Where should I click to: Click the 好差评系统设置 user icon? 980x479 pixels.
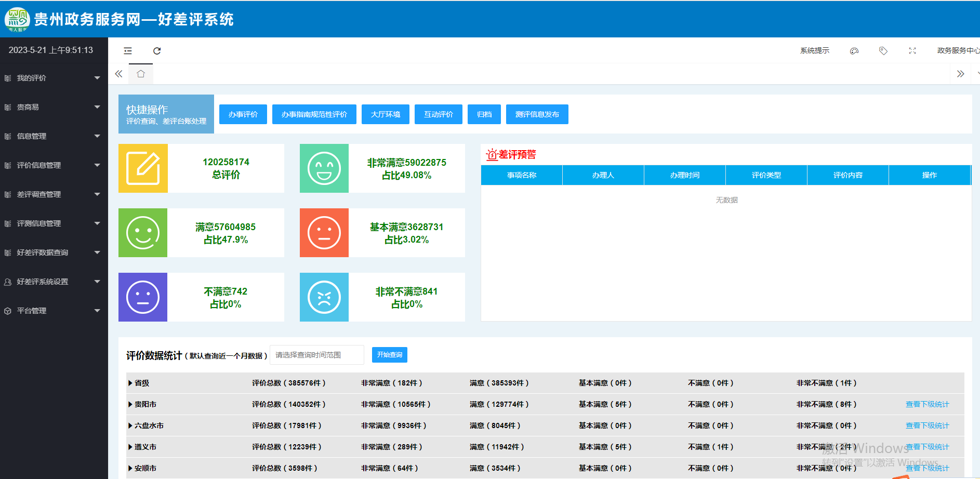[8, 282]
